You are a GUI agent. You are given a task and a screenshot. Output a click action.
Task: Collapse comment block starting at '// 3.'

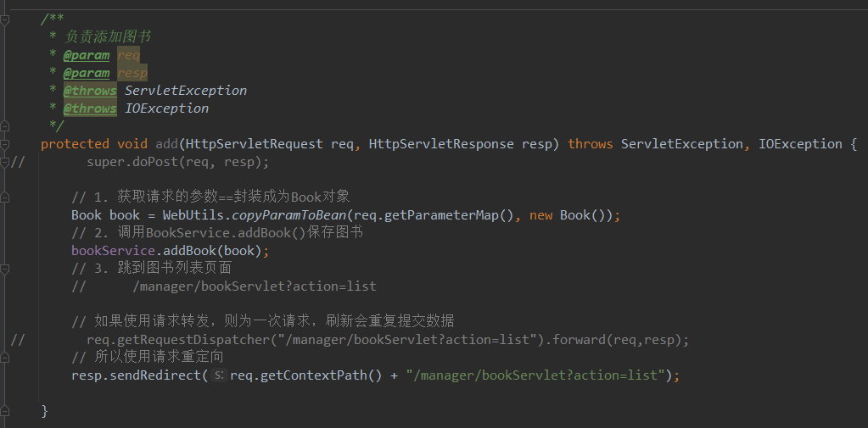[x=5, y=269]
